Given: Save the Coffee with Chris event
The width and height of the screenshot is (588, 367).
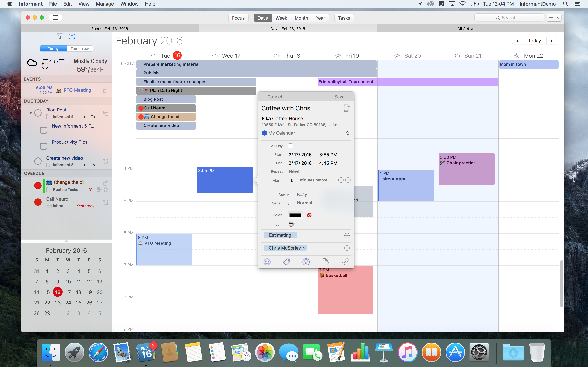Looking at the screenshot, I should click(339, 96).
